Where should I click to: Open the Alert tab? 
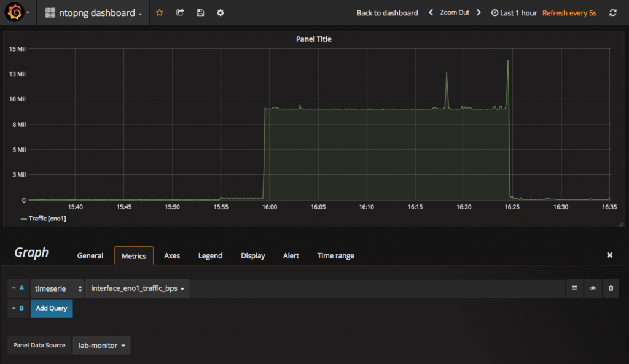click(x=291, y=256)
